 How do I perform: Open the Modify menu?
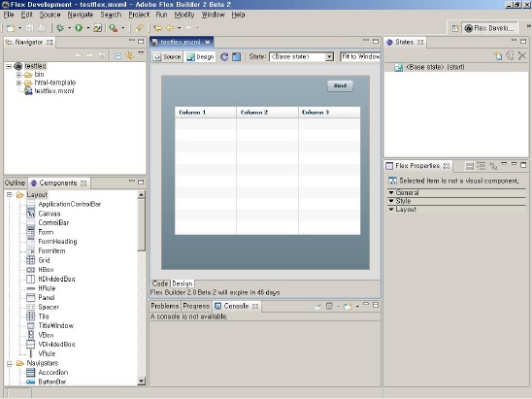click(184, 15)
